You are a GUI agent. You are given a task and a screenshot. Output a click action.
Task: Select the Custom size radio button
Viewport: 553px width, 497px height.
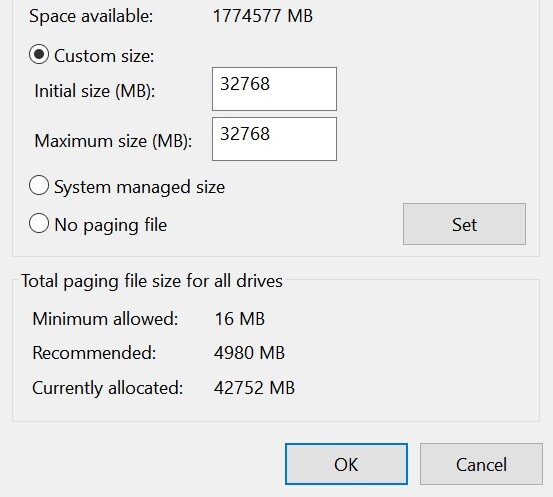(39, 54)
